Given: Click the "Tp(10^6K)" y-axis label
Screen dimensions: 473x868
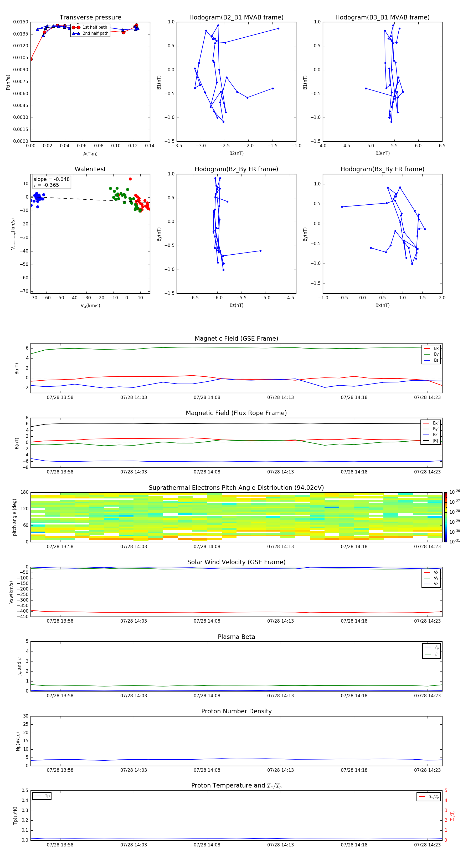Looking at the screenshot, I should (x=16, y=815).
